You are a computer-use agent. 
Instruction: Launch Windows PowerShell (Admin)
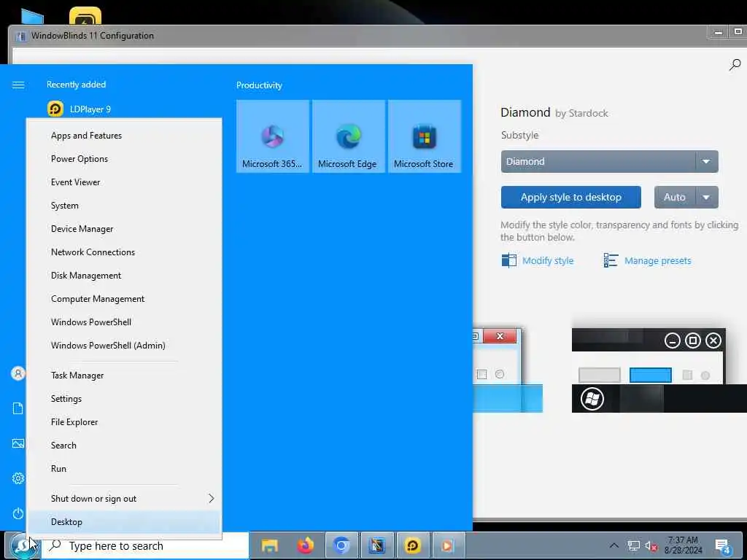coord(124,346)
